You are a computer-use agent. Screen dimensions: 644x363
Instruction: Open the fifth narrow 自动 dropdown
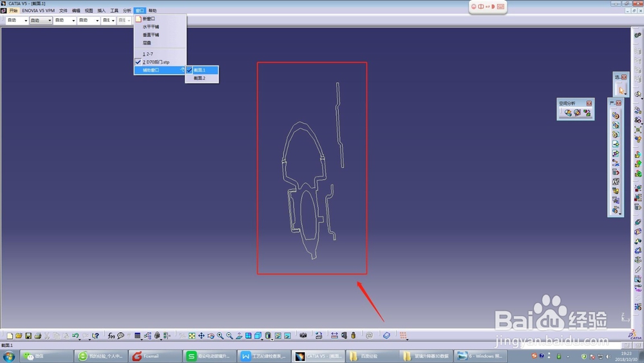[x=108, y=20]
